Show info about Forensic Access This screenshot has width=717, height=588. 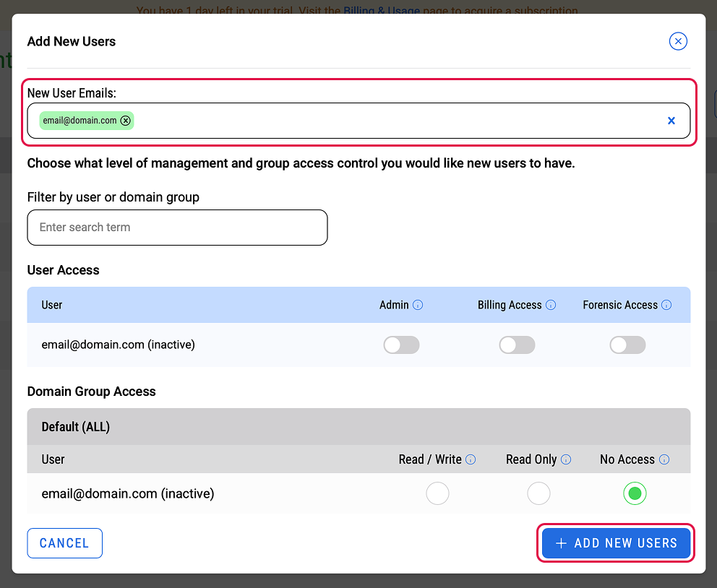[x=666, y=305]
